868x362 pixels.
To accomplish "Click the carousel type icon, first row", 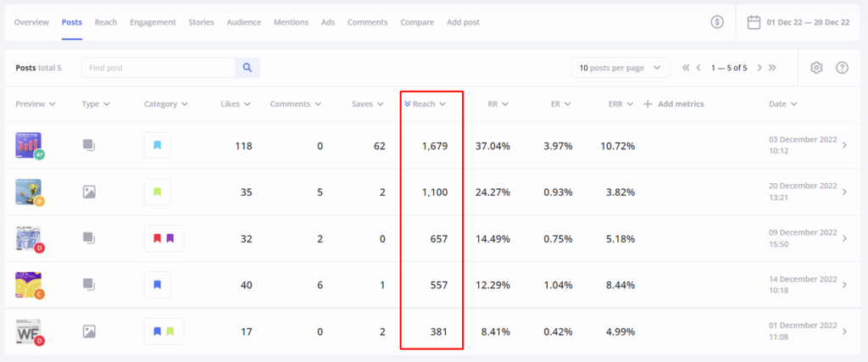I will point(89,146).
